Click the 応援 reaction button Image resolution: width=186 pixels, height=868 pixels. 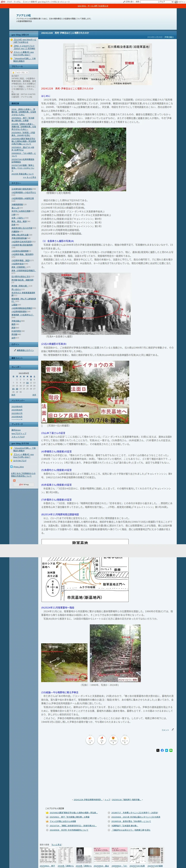(x=102, y=740)
